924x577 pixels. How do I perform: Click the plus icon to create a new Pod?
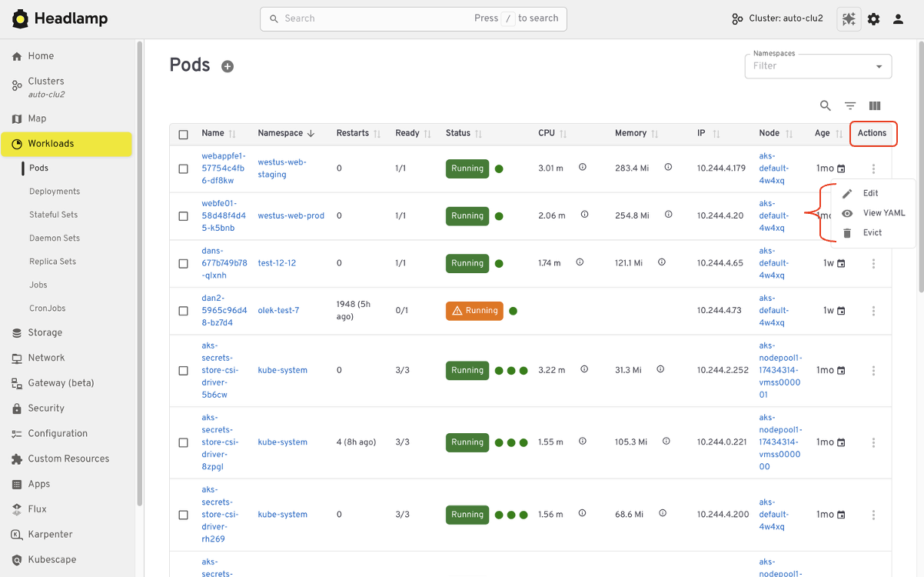(228, 66)
